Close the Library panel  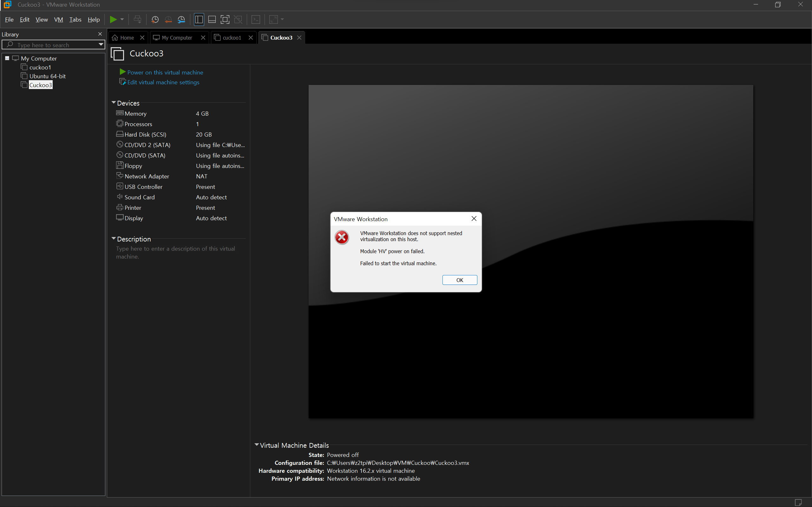(100, 34)
